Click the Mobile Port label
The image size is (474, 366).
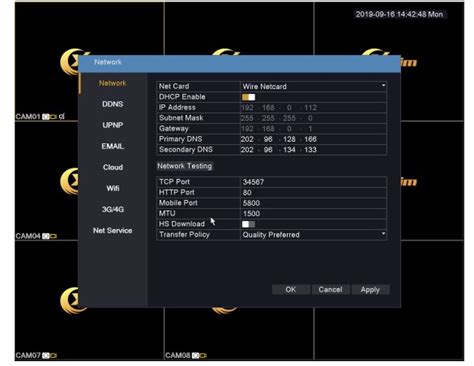(178, 203)
